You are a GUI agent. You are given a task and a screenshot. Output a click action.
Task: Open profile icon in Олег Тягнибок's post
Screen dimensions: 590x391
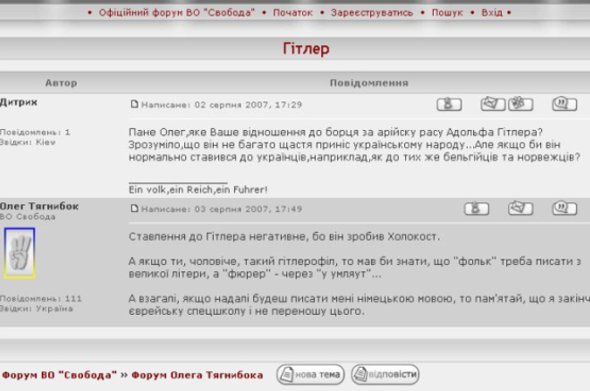[x=476, y=208]
